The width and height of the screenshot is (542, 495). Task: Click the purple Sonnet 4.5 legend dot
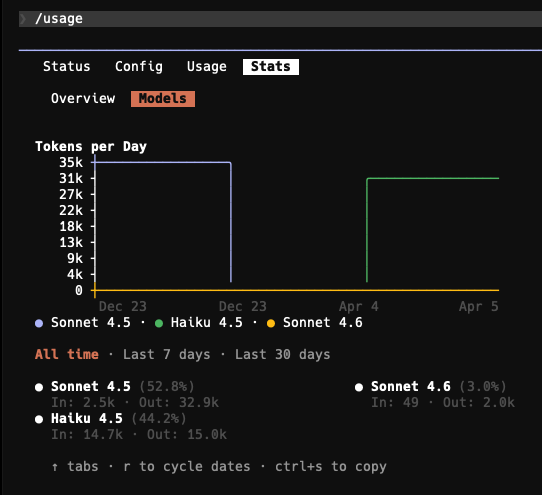[39, 324]
